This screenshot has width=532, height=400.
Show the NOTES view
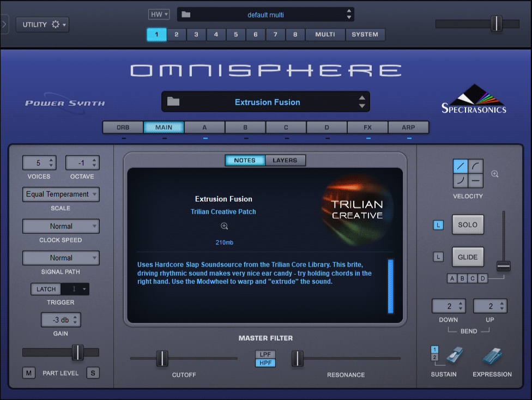pyautogui.click(x=245, y=160)
